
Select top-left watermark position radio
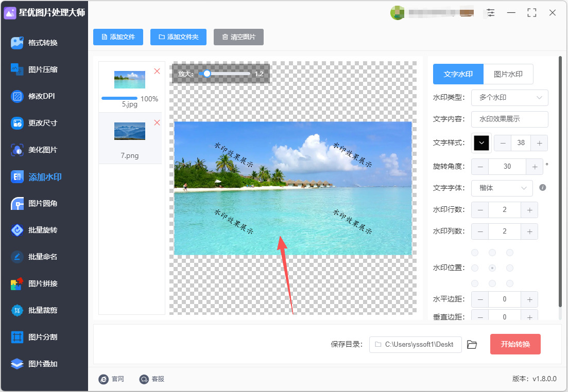475,253
